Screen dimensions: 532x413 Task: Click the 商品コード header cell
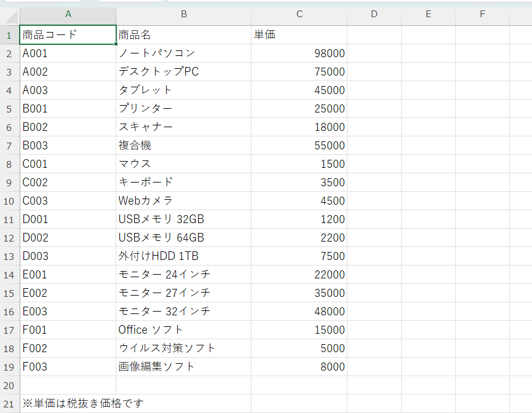tap(68, 34)
